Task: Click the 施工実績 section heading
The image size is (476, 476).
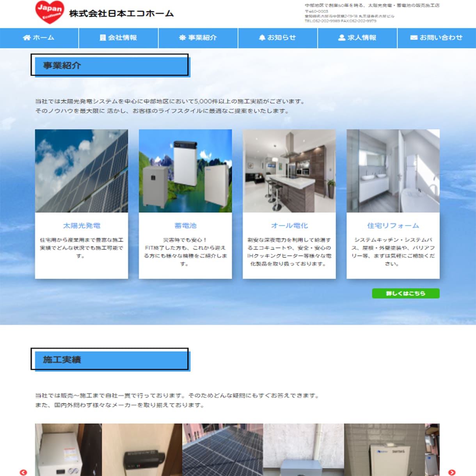Action: [x=110, y=359]
